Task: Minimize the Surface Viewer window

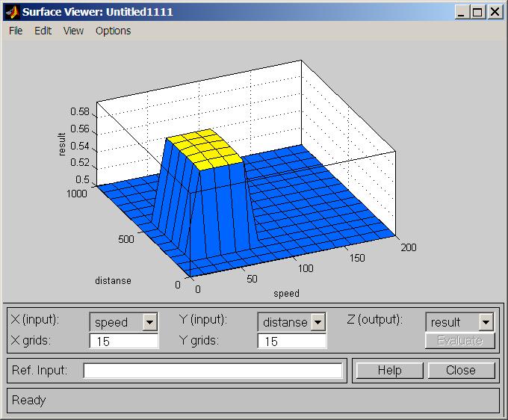Action: (x=462, y=12)
